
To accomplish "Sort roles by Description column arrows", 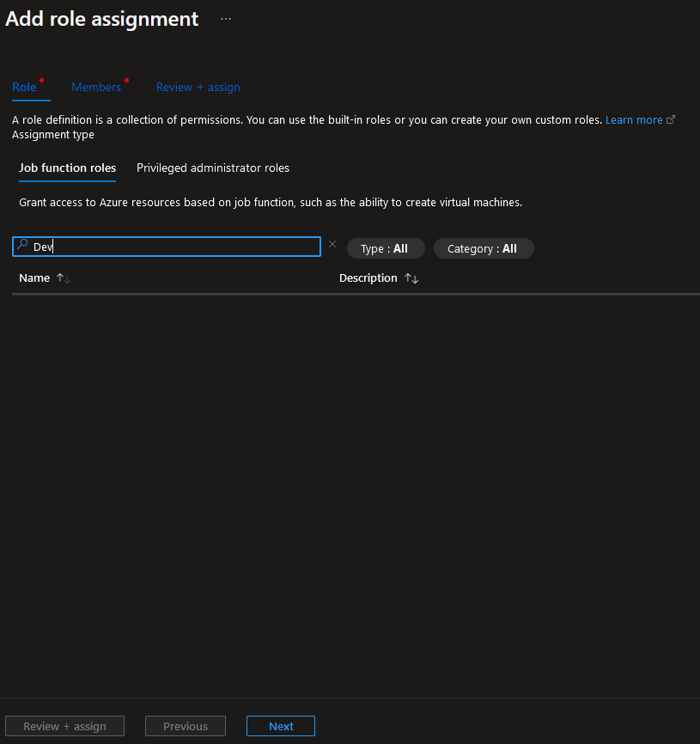I will click(x=411, y=278).
